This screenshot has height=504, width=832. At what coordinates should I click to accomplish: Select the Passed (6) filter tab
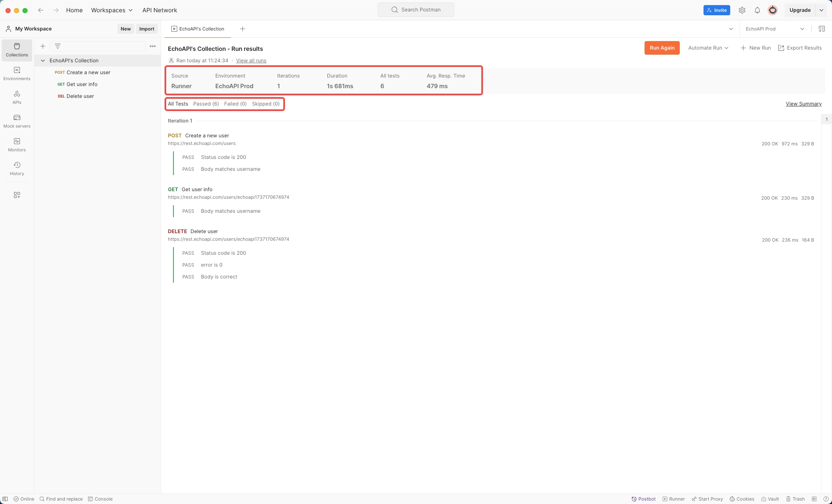click(206, 104)
